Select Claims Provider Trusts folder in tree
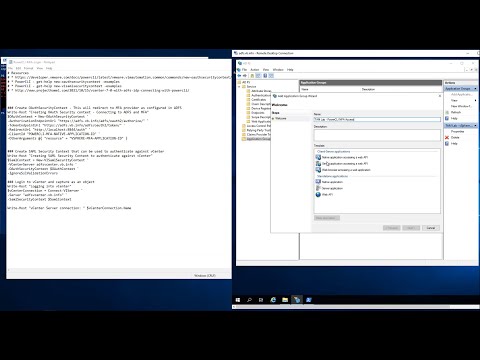This screenshot has width=480, height=360. coord(256,135)
